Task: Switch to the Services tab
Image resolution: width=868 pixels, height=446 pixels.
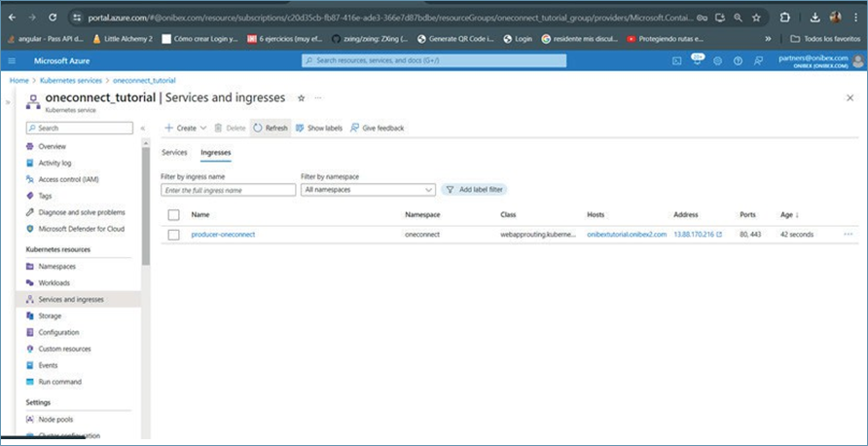Action: [174, 152]
